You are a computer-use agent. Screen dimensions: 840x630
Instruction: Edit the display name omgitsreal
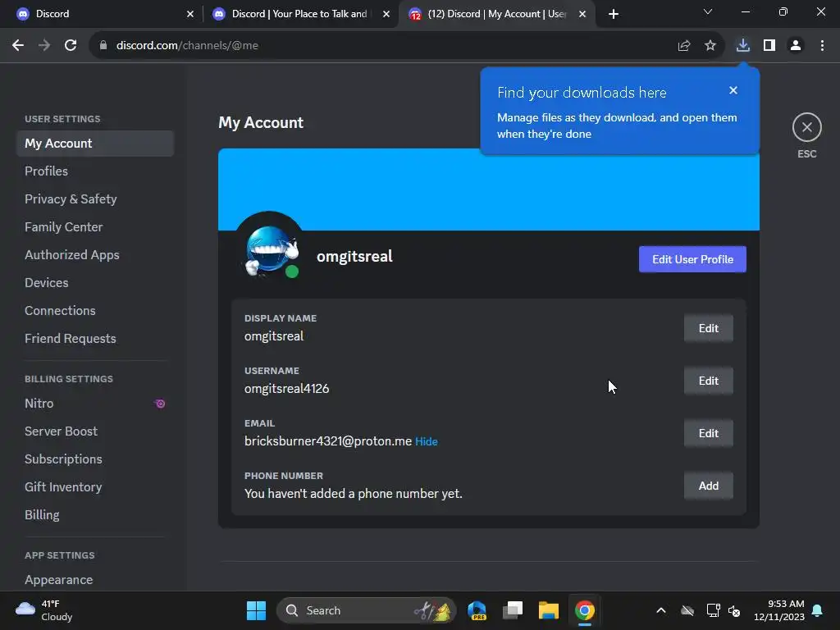(x=708, y=328)
